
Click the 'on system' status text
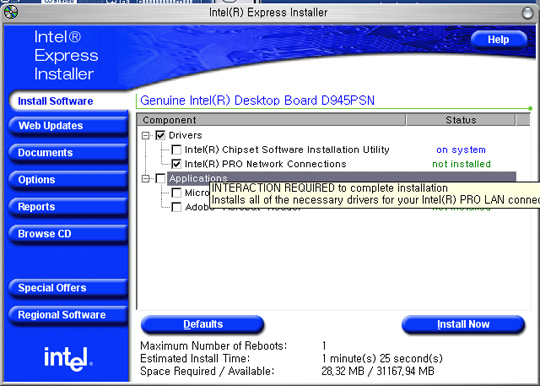point(461,150)
